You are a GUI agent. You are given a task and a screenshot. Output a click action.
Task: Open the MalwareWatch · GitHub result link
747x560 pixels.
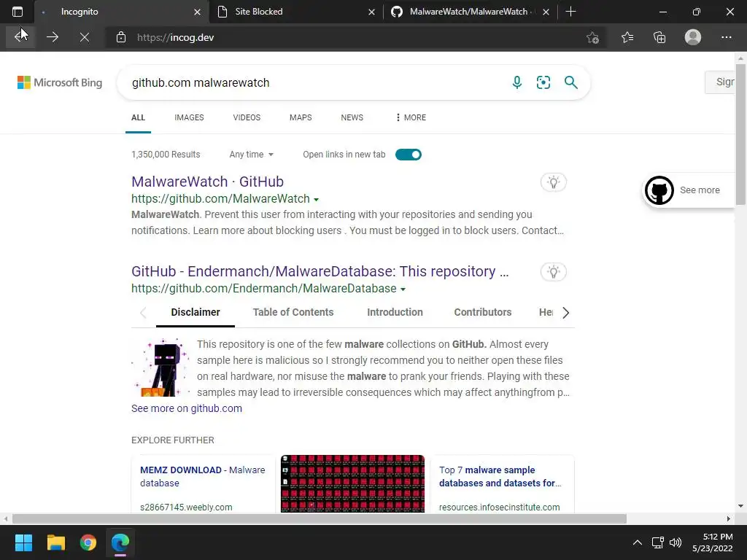207,182
